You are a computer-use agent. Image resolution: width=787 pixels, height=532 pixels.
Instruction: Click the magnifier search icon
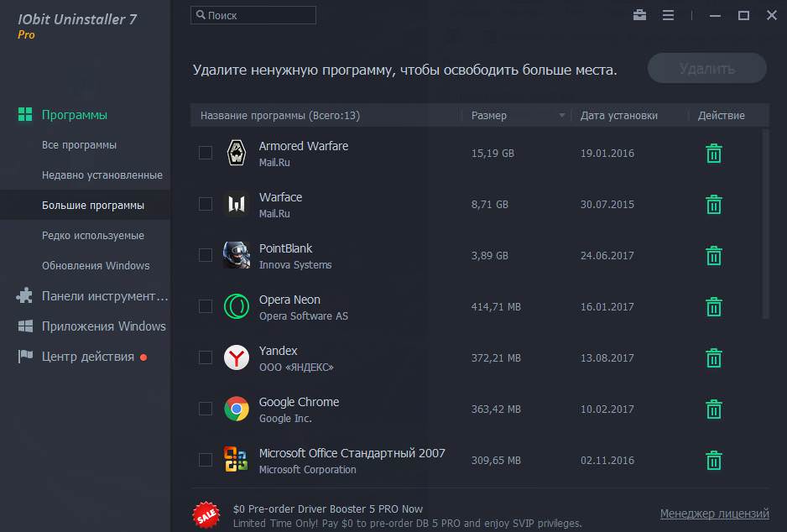pos(201,15)
